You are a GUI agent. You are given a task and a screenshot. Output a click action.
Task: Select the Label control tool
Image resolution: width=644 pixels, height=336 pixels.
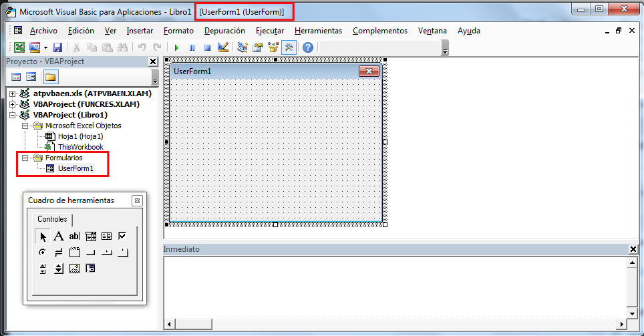click(x=59, y=236)
